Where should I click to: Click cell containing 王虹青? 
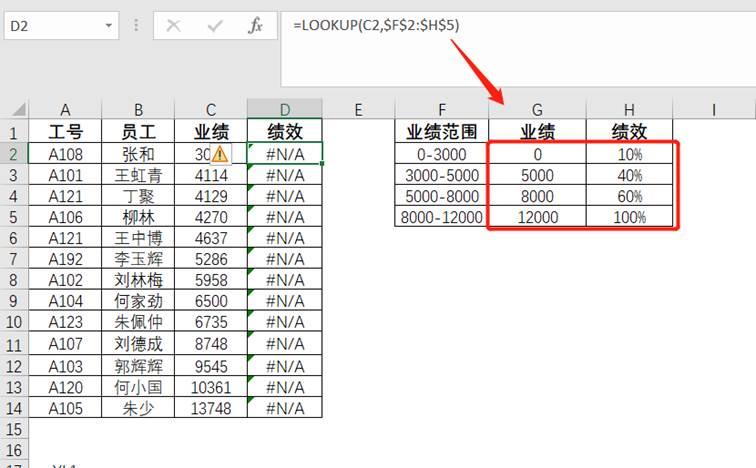click(x=138, y=175)
